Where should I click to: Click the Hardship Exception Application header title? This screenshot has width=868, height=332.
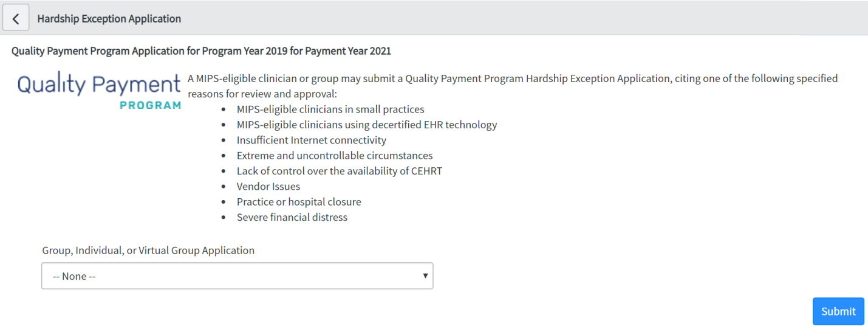coord(109,19)
